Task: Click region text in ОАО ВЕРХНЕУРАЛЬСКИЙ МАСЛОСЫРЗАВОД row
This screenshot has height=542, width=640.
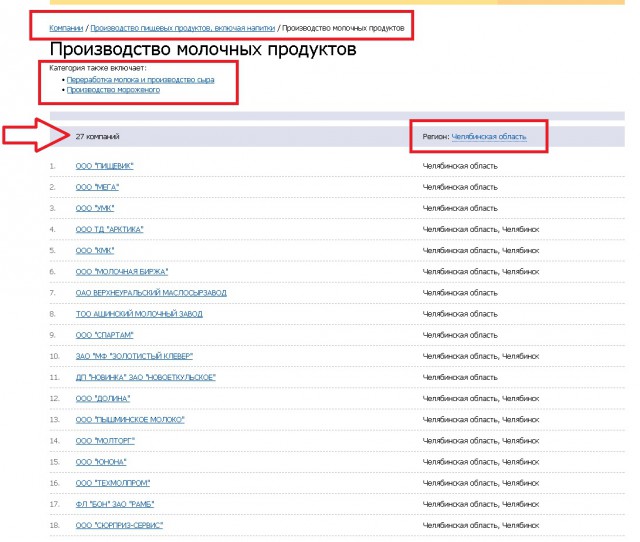Action: pos(460,293)
